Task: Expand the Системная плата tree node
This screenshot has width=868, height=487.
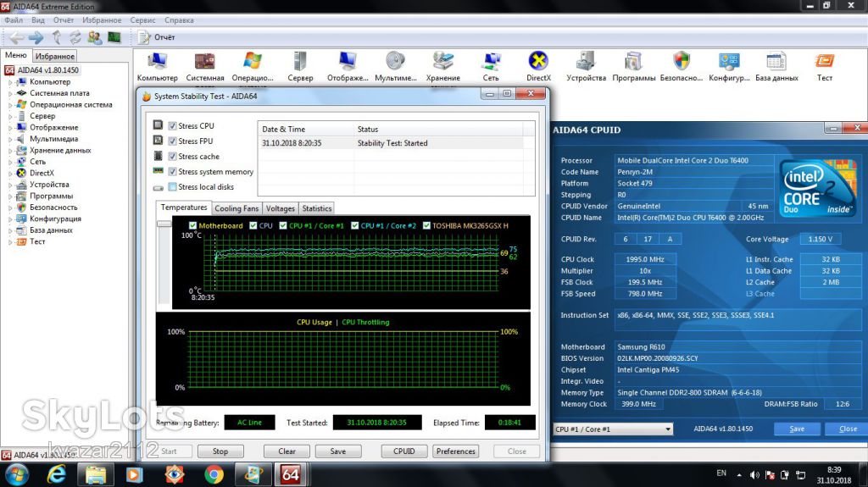Action: (10, 93)
